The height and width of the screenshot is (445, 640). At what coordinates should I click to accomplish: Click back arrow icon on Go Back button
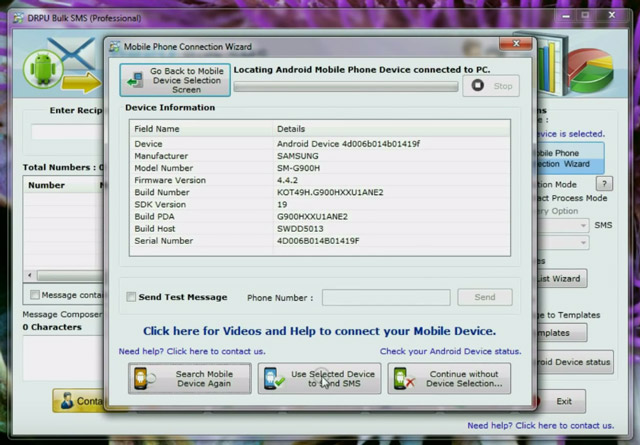(x=135, y=80)
